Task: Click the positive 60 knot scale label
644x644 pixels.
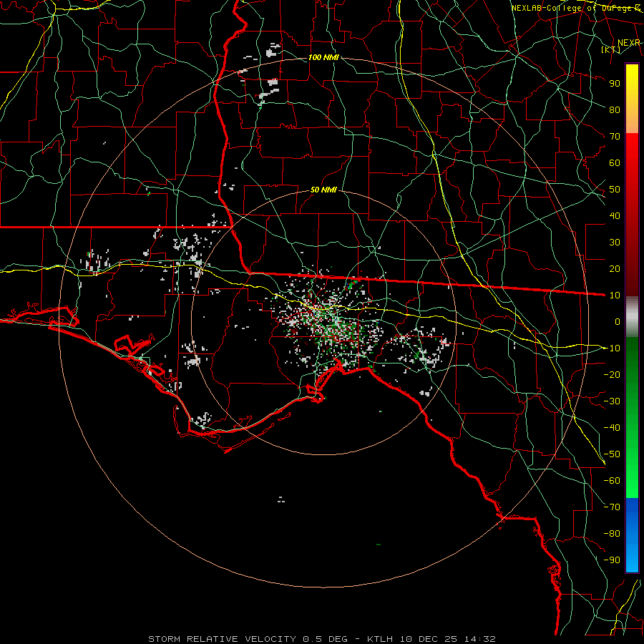Action: click(615, 163)
